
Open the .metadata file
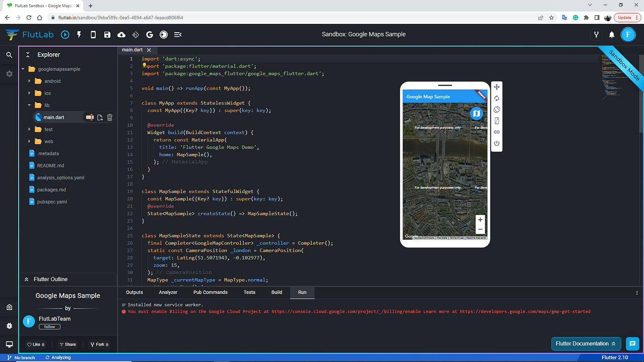[48, 153]
